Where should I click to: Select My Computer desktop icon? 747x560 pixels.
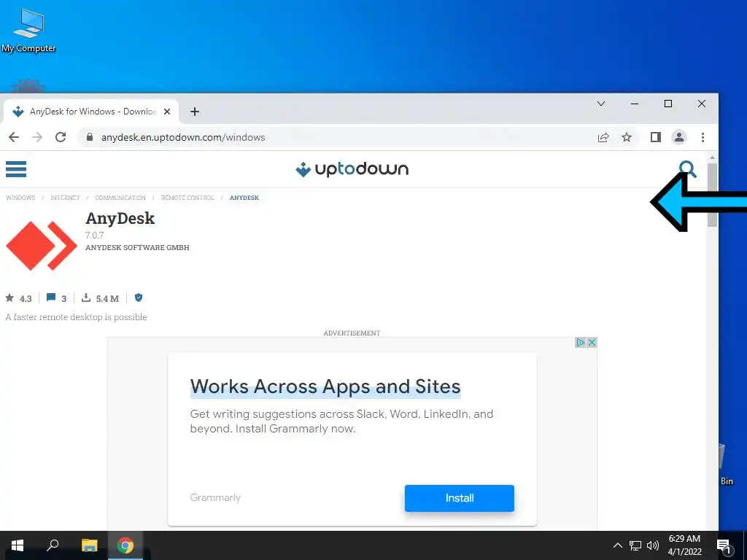[x=28, y=31]
